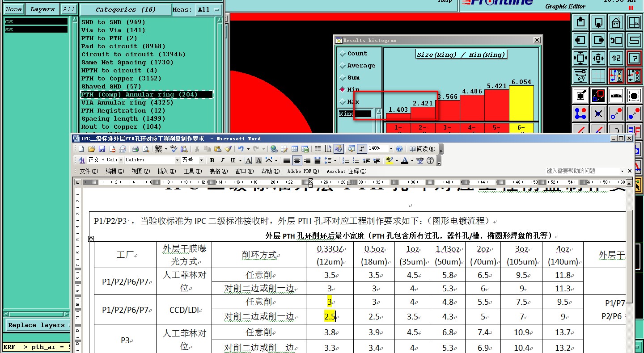
Task: Click the pan up arrow icon
Action: click(x=580, y=22)
